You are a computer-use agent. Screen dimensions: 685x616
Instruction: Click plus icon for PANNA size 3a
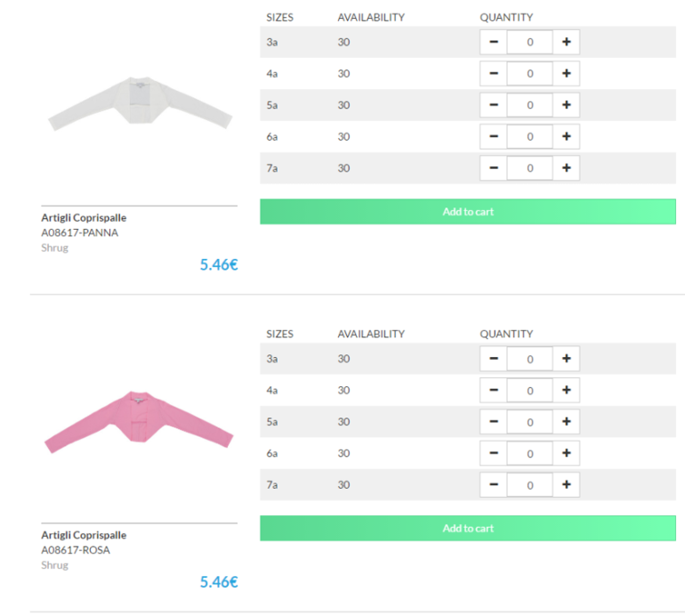[566, 42]
